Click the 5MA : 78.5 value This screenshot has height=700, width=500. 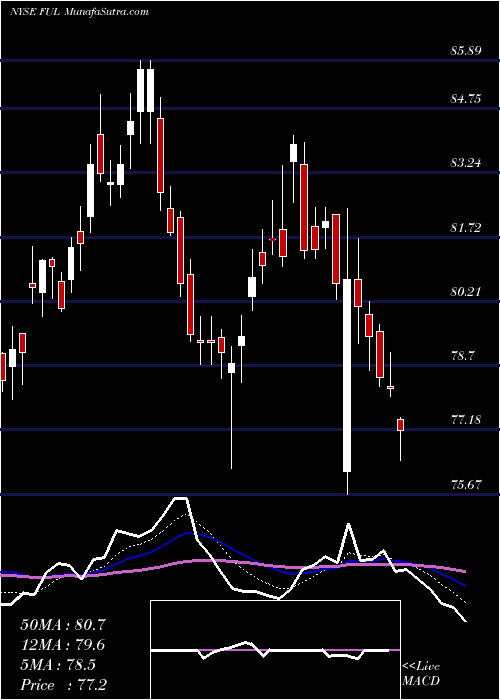(x=58, y=664)
